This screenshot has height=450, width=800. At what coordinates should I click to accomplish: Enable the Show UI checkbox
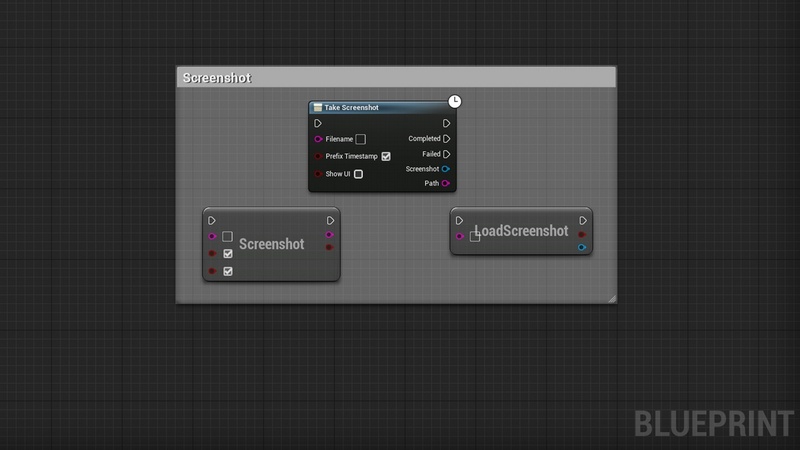coord(358,174)
